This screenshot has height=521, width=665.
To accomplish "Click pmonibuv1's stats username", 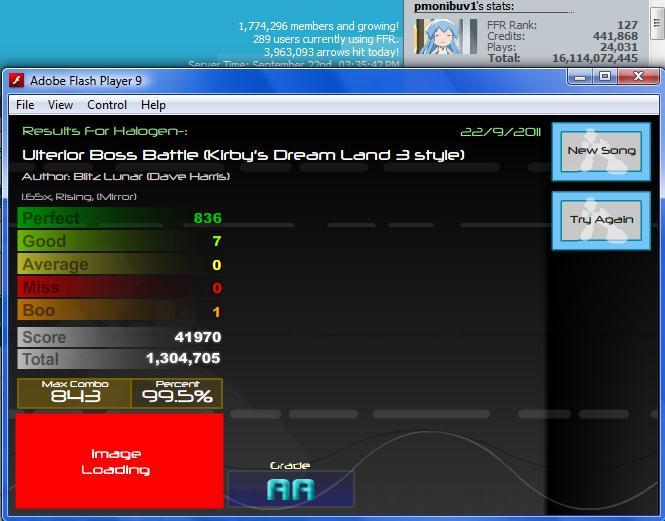I will coord(445,6).
